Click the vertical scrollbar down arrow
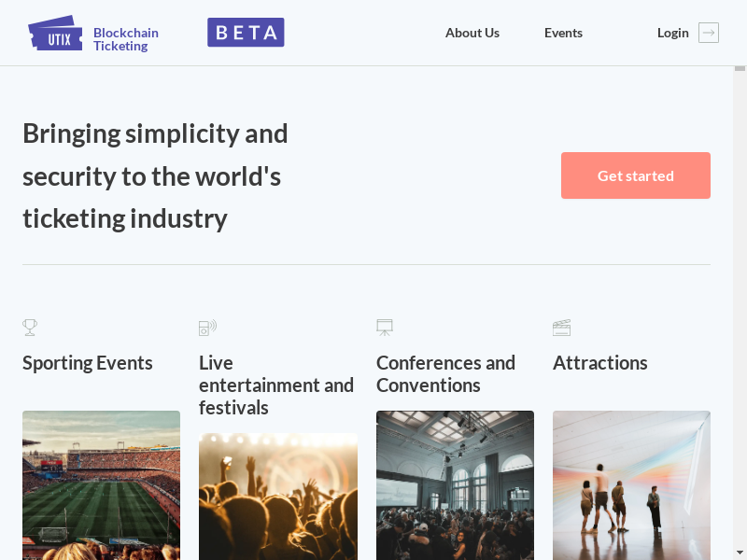The height and width of the screenshot is (560, 747). (740, 553)
